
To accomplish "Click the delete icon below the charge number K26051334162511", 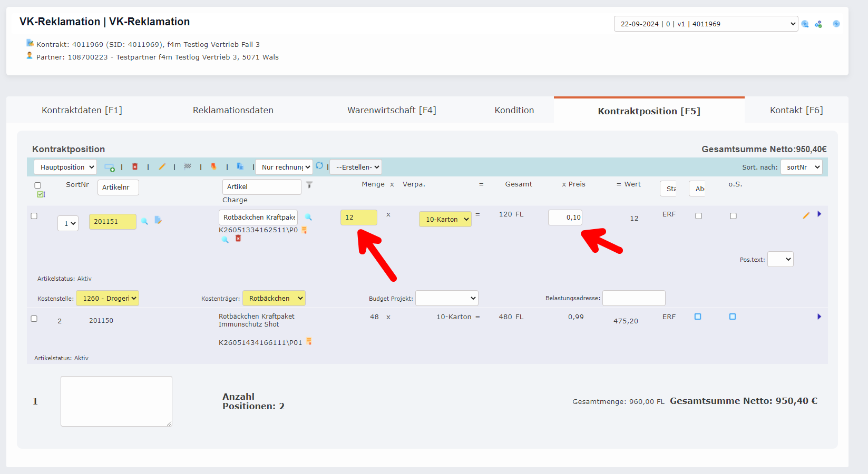I will (238, 239).
